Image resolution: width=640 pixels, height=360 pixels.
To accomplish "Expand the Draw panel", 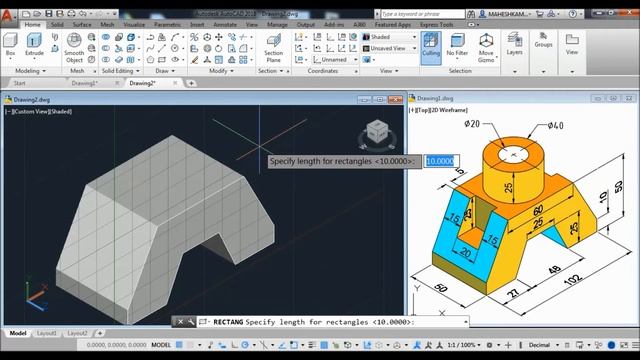I will tap(164, 71).
